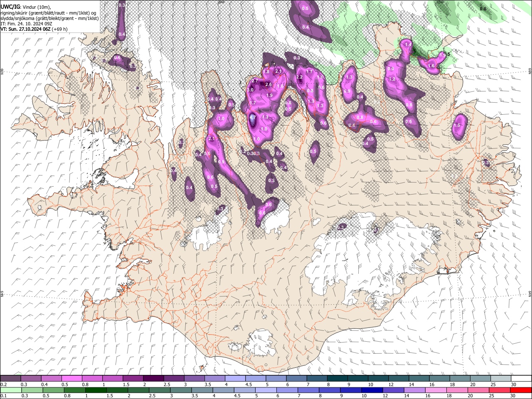Image resolution: width=532 pixels, height=399 pixels.
Task: Click the 1.4 value in the northeast
Action: (408, 44)
